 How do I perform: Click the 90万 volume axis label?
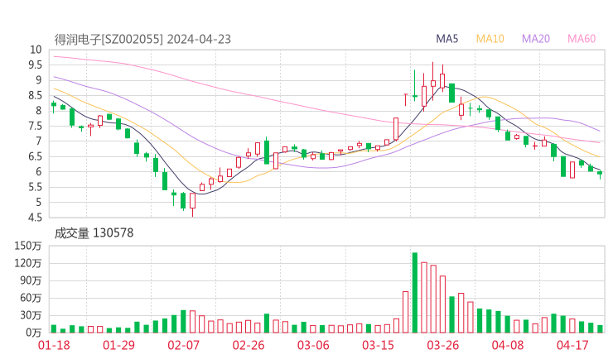pos(31,280)
